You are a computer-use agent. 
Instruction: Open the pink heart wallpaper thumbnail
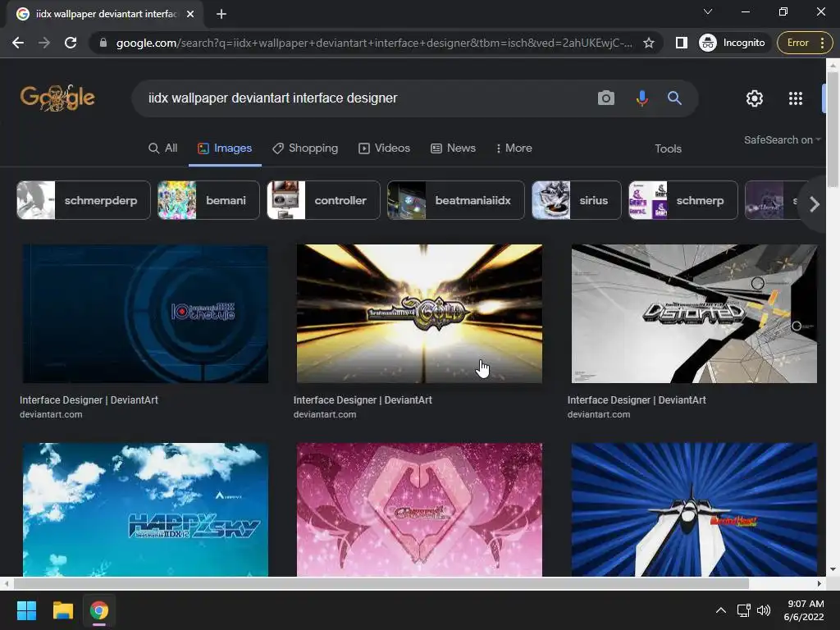click(x=419, y=509)
